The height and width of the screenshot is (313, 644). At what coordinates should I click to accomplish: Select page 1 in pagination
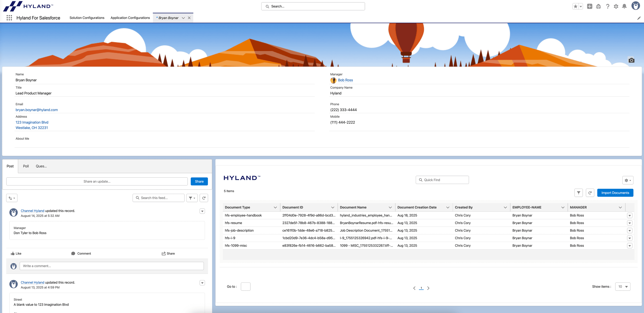(421, 288)
